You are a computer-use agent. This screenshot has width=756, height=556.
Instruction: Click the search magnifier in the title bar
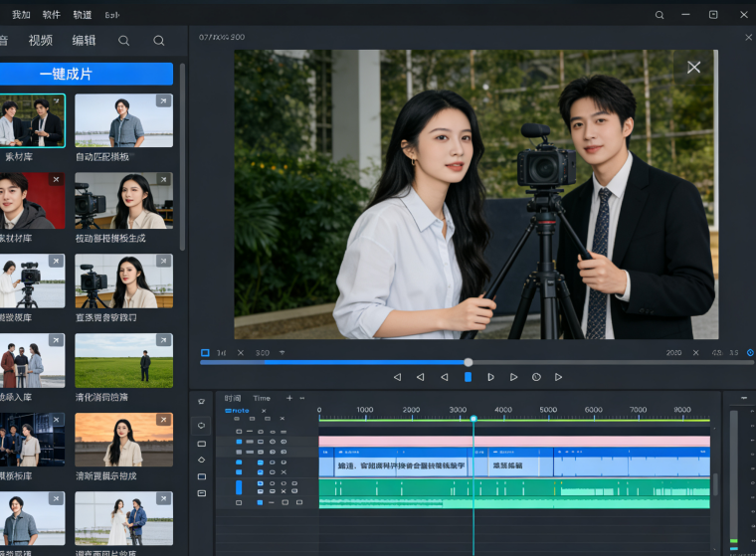click(x=660, y=15)
